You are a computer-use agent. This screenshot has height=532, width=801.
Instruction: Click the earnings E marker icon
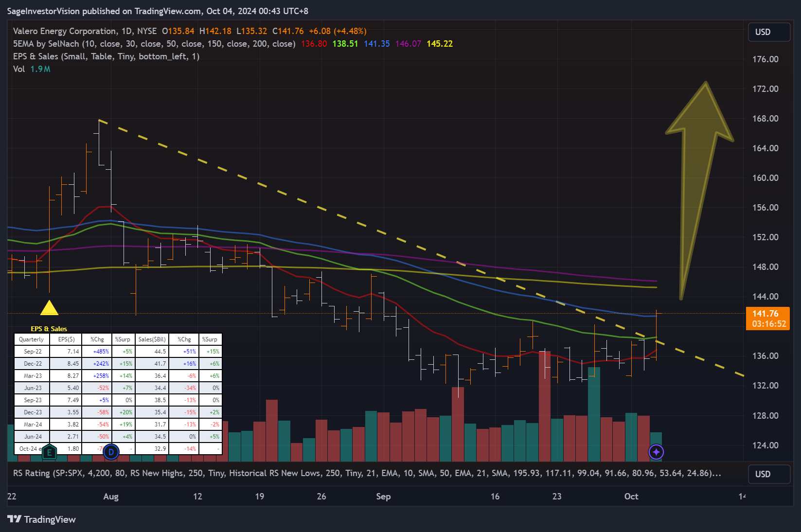coord(49,452)
